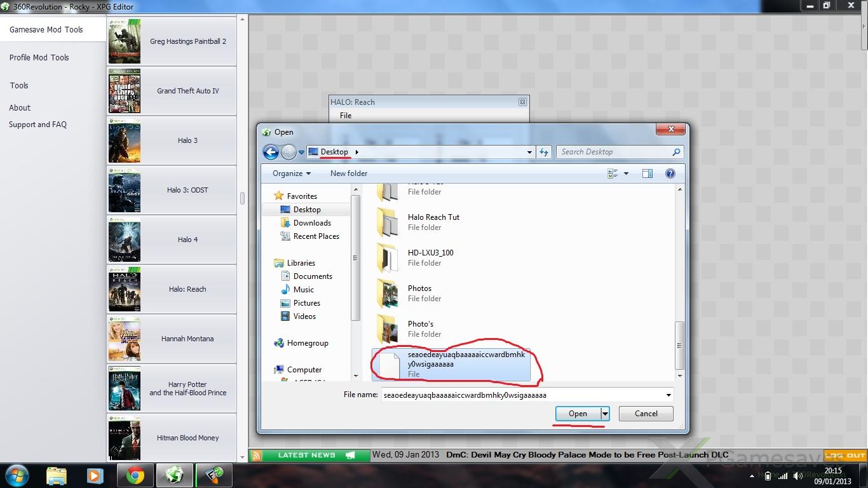Viewport: 868px width, 488px height.
Task: Open the Help icon in dialog toolbar
Action: pyautogui.click(x=670, y=173)
